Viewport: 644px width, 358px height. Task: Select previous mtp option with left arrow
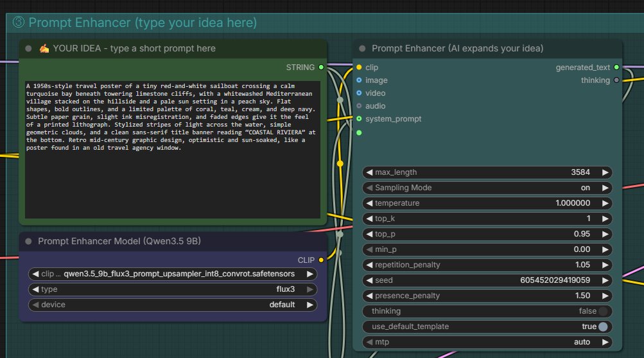pyautogui.click(x=369, y=342)
